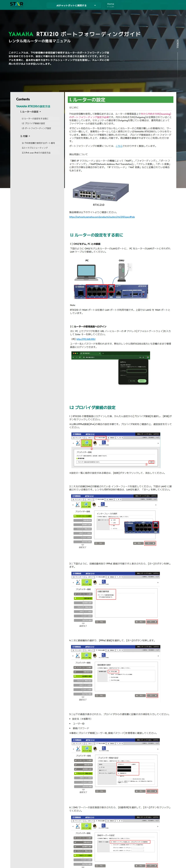
Task: Jump to 2.3 IPv4 over IPv6での設定方法
Action: pyautogui.click(x=36, y=153)
